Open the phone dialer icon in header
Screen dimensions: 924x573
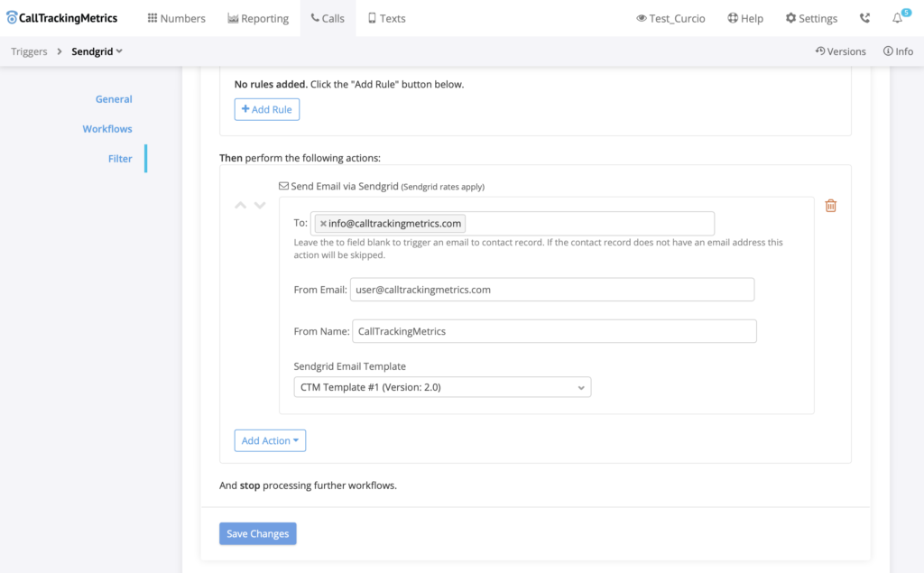coord(865,18)
